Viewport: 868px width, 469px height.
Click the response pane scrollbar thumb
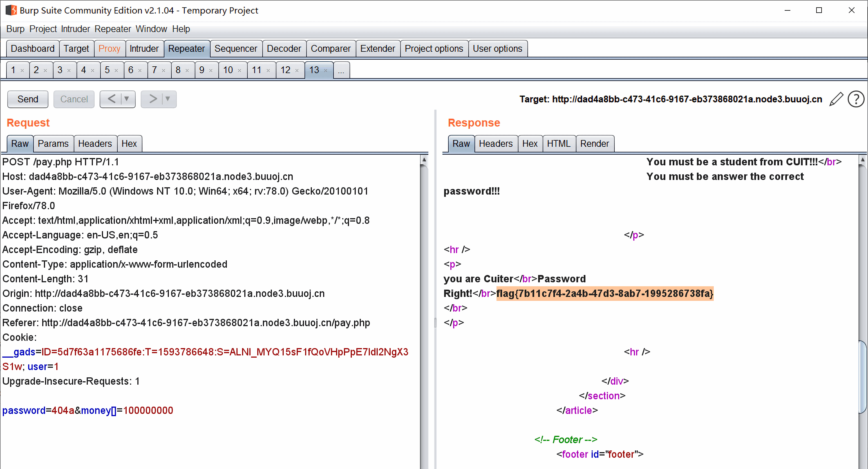tap(862, 376)
